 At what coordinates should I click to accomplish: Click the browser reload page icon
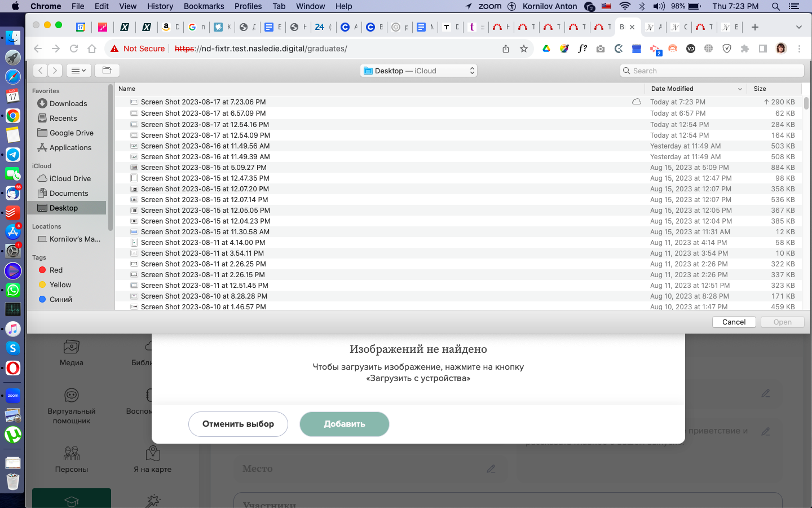coord(74,49)
